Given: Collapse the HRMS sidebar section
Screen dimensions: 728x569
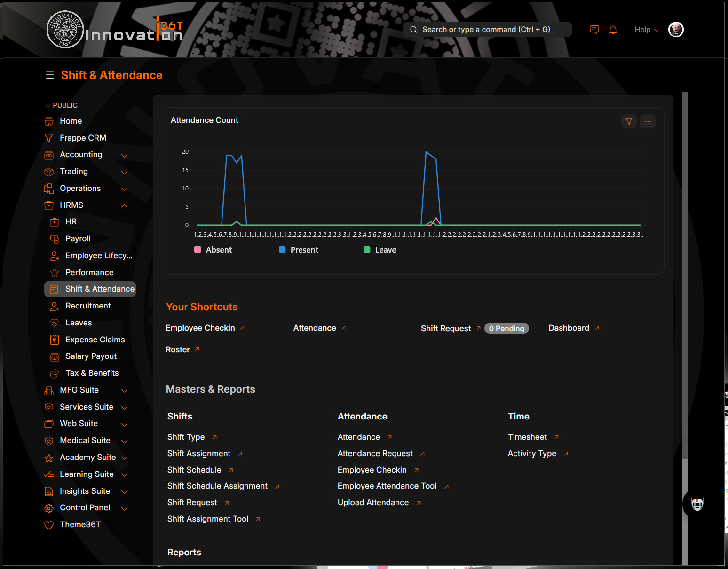Looking at the screenshot, I should [x=124, y=205].
